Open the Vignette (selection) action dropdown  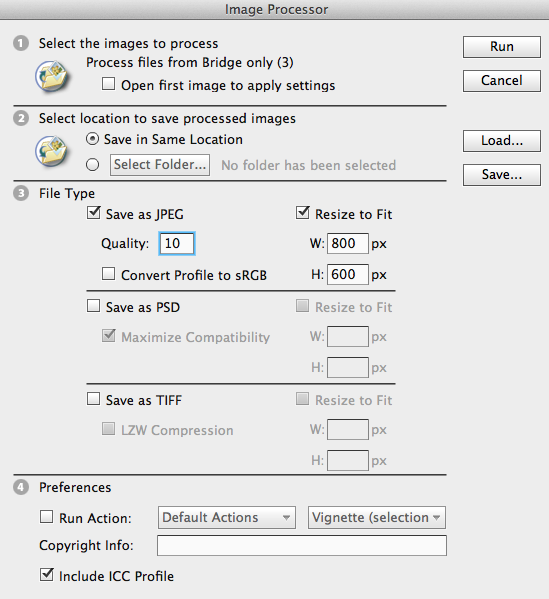tap(377, 518)
